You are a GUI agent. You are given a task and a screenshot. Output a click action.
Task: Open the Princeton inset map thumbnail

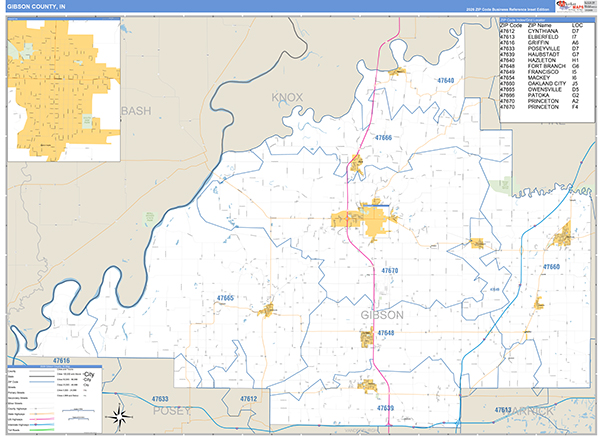click(x=62, y=89)
